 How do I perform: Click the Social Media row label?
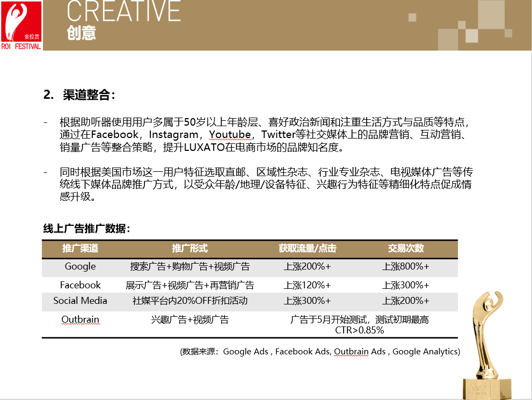coord(80,301)
